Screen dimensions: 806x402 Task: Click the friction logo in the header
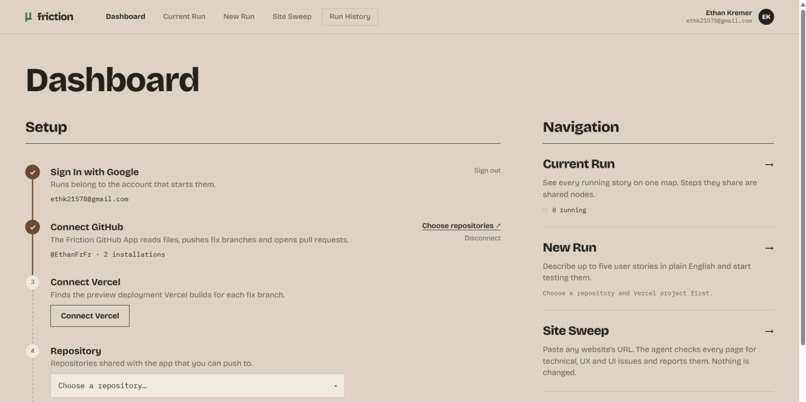pos(49,16)
